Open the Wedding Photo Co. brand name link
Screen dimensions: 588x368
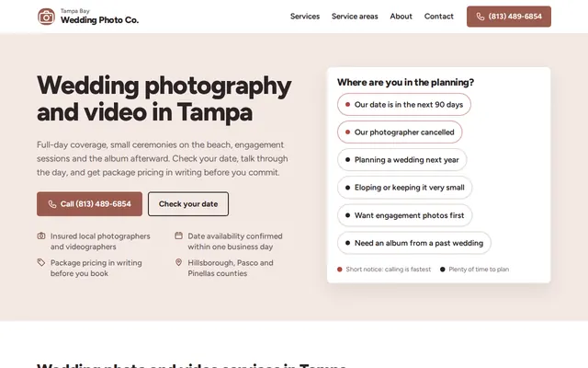pyautogui.click(x=99, y=20)
